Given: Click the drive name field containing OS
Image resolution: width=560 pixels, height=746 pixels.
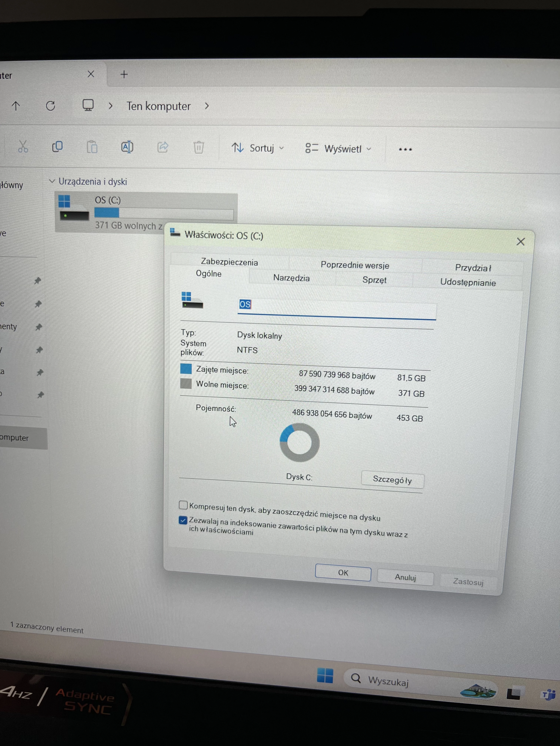Looking at the screenshot, I should [337, 309].
